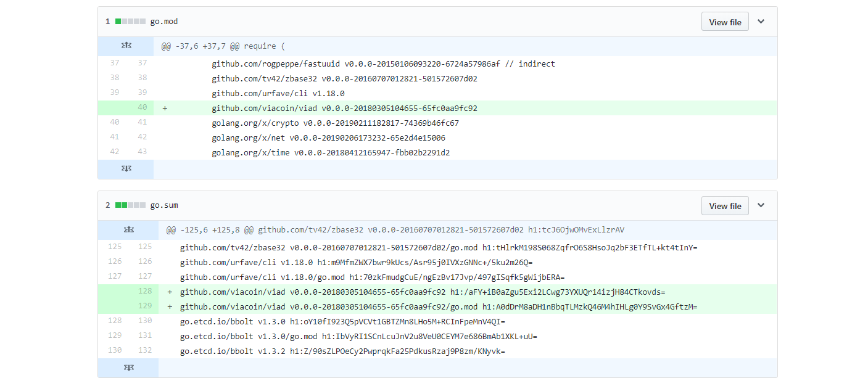Click the go.sum file name
The height and width of the screenshot is (386, 868).
(x=164, y=205)
